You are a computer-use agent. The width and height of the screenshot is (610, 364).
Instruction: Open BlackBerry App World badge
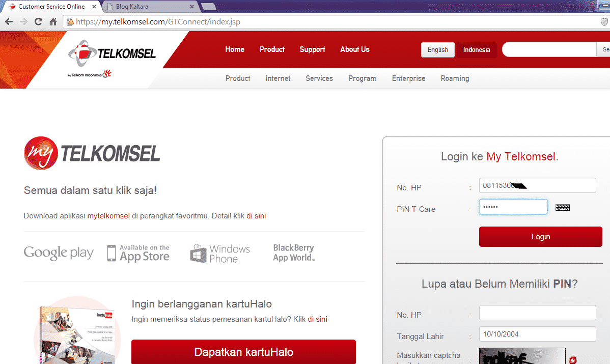(294, 253)
